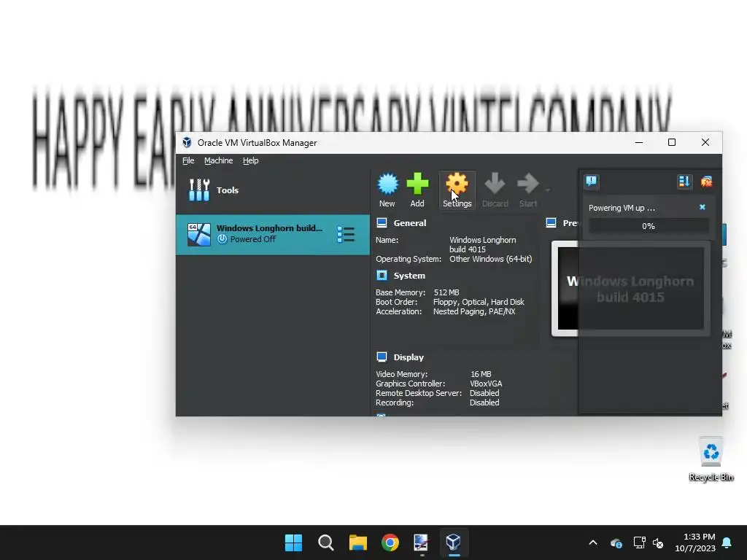Screen dimensions: 747x560
Task: Click the Display section screen icon
Action: coord(382,357)
